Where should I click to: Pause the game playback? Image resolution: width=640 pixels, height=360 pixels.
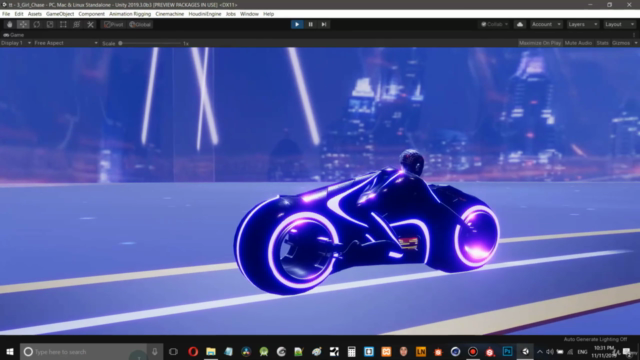pyautogui.click(x=310, y=24)
